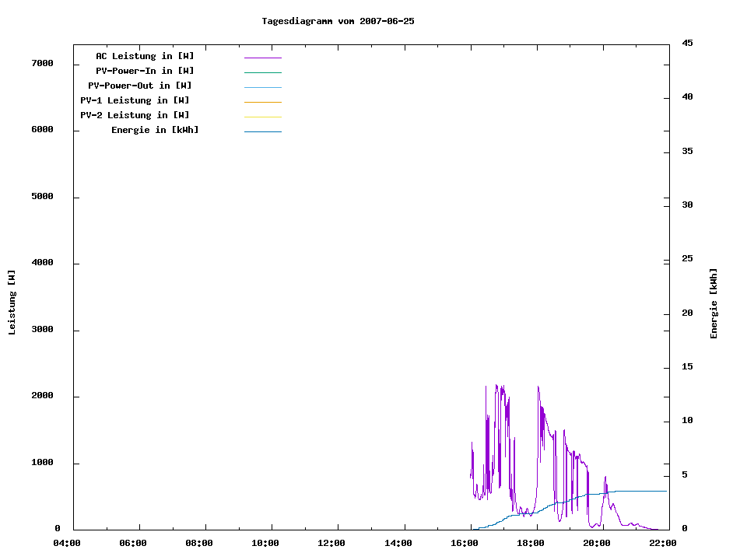The height and width of the screenshot is (560, 747).
Task: Click the 04:00 tick label on the time axis
Action: [68, 543]
